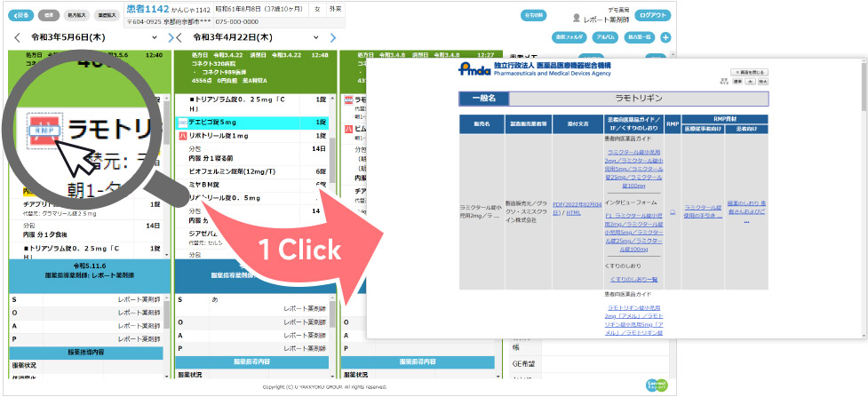Click O row in first SOAP table

[86, 313]
